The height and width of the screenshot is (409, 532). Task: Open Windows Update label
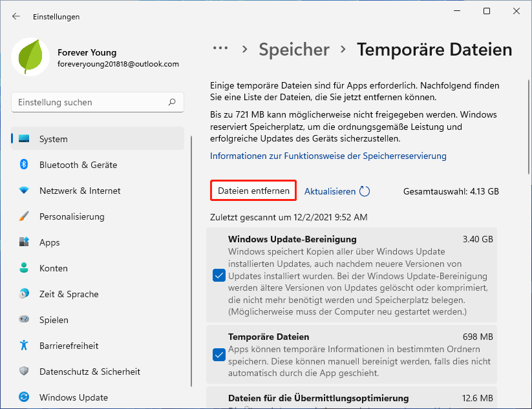[x=74, y=397]
